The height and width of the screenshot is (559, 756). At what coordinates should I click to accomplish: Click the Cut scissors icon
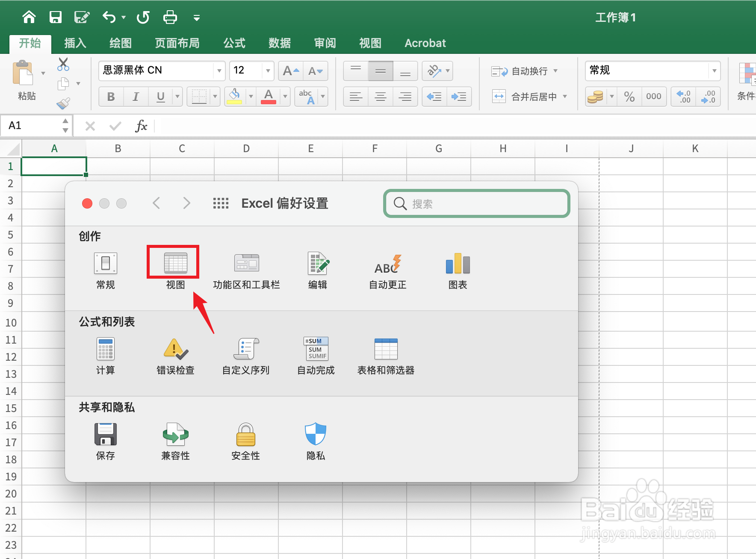tap(63, 65)
